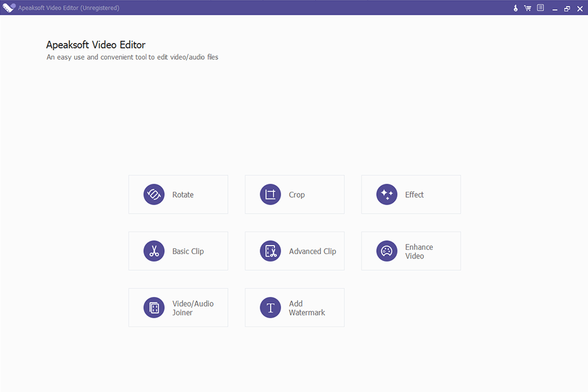Choose the Crop label

coord(296,195)
